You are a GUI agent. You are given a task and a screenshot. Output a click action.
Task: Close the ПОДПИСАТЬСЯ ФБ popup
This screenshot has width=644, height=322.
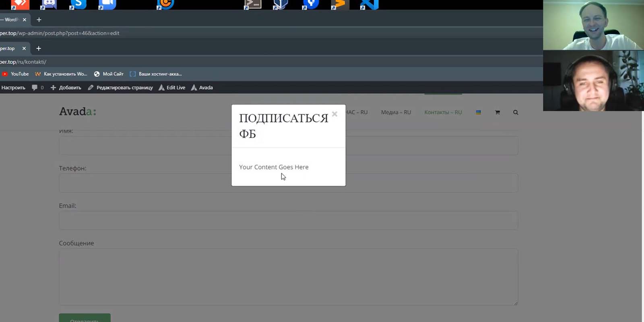pyautogui.click(x=334, y=114)
